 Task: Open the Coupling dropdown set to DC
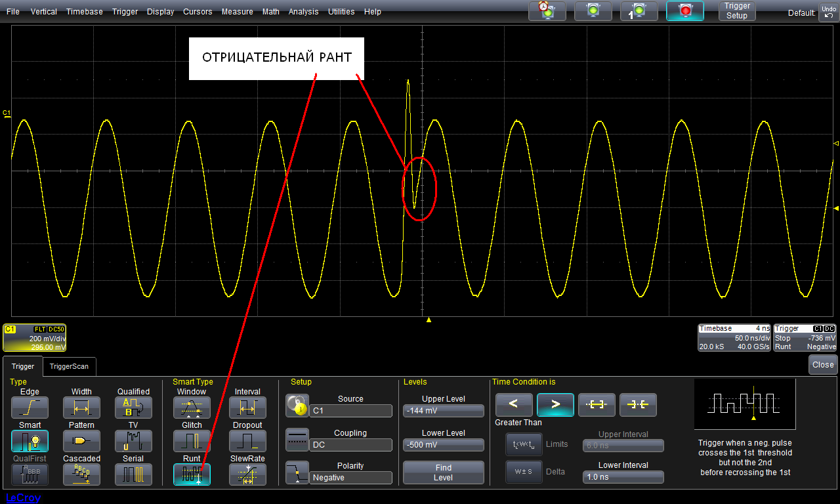(350, 445)
